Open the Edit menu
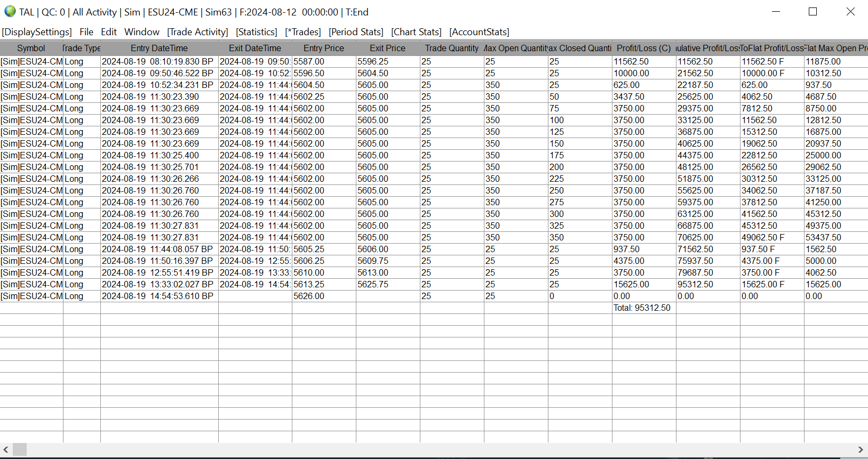This screenshot has width=868, height=459. [109, 32]
